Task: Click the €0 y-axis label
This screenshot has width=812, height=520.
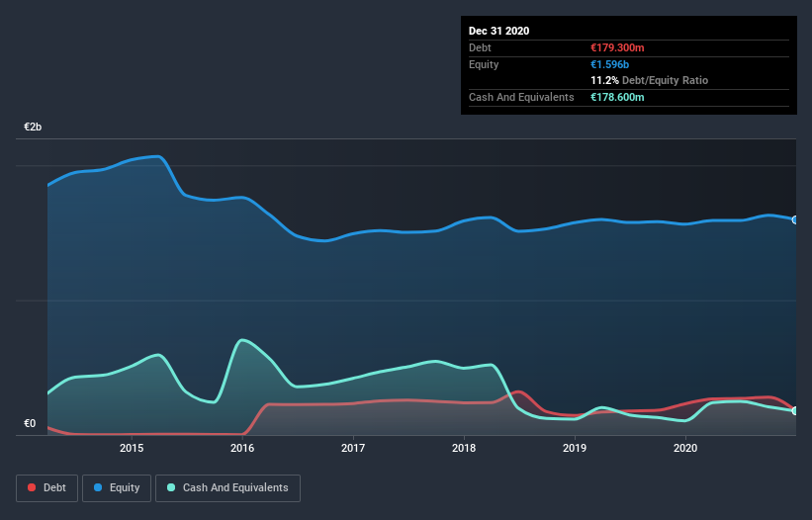Action: click(x=30, y=424)
